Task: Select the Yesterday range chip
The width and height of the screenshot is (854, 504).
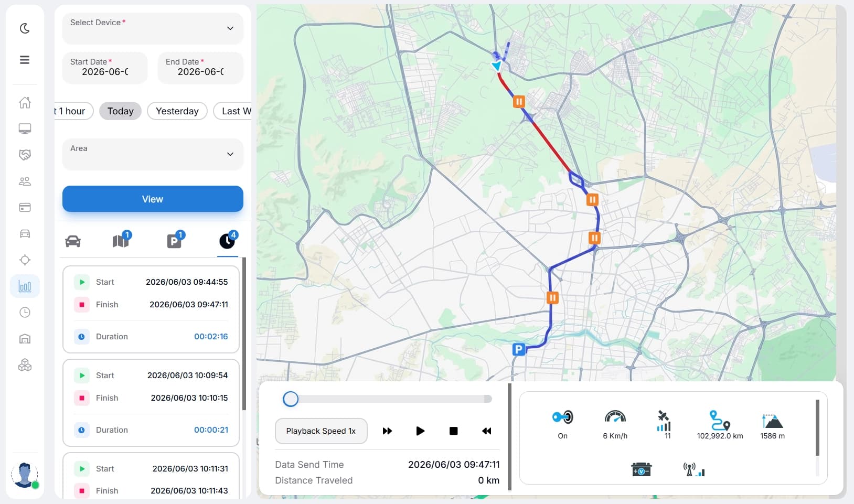Action: point(177,111)
